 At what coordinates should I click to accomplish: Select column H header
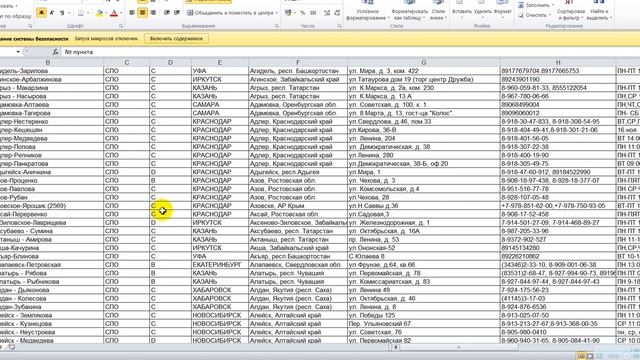click(558, 62)
